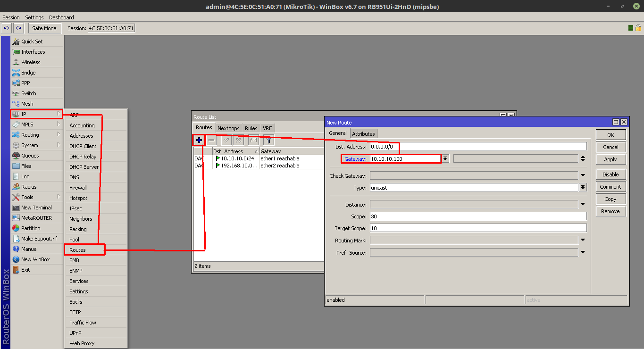Expand the Pref. Source field

pos(583,252)
